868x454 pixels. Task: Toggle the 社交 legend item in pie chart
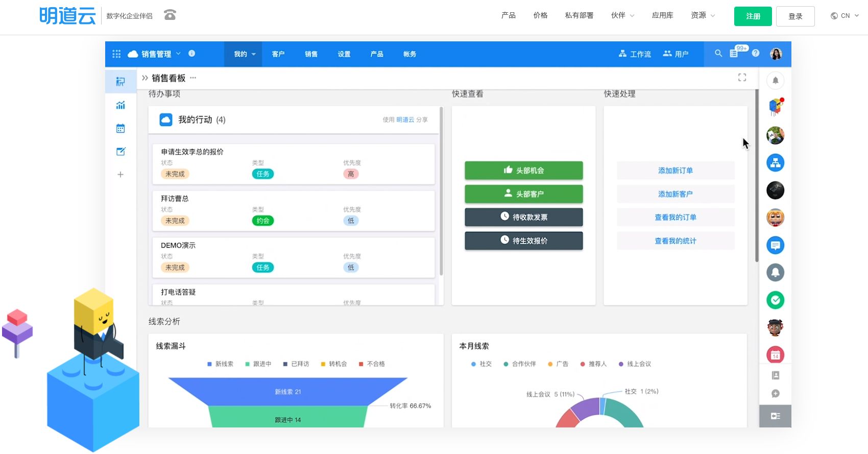(x=481, y=364)
